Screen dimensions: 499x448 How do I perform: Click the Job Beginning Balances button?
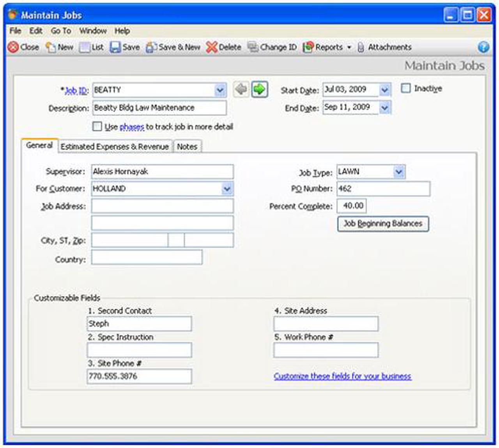coord(383,224)
